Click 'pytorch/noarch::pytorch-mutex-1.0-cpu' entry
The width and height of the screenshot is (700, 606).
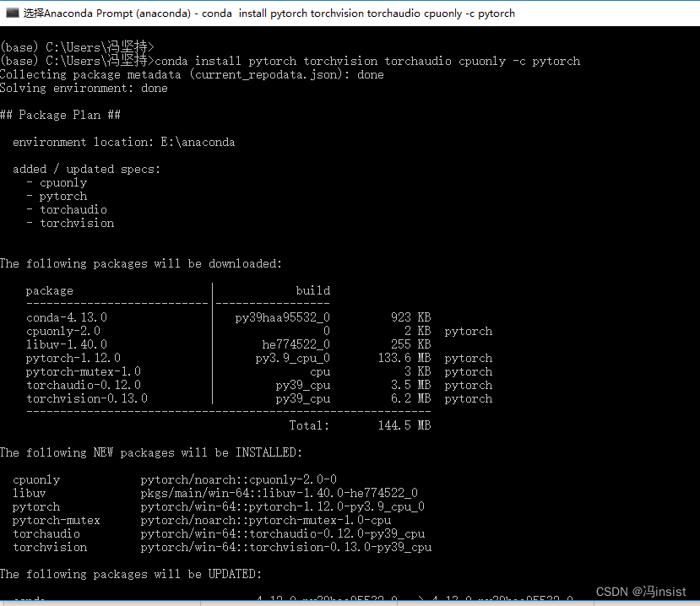[x=266, y=520]
